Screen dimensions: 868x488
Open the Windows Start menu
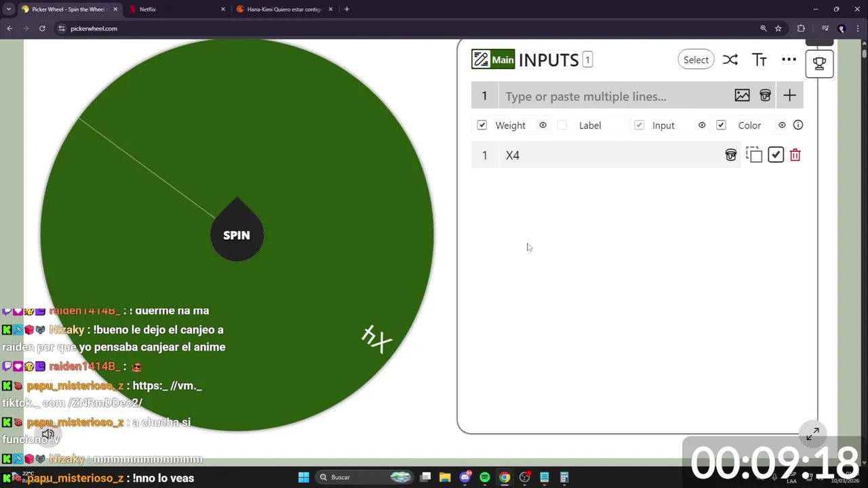[x=304, y=477]
